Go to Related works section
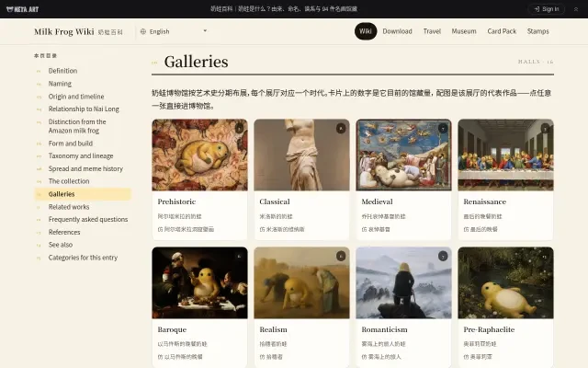 (x=69, y=207)
